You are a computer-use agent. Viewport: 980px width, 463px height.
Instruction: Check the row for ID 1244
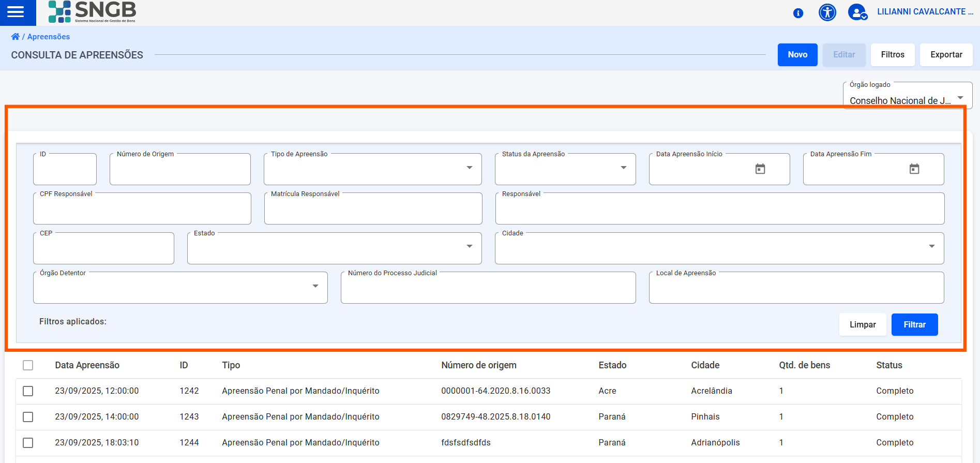point(28,443)
